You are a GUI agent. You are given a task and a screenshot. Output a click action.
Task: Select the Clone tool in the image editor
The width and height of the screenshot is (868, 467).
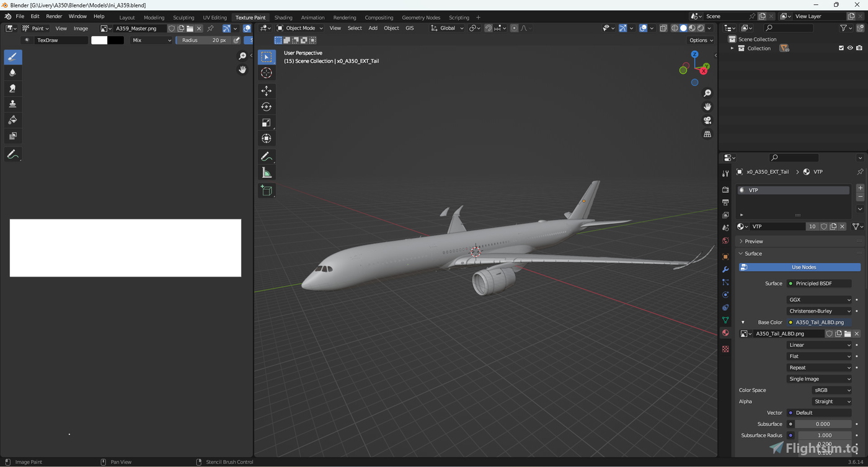[12, 104]
